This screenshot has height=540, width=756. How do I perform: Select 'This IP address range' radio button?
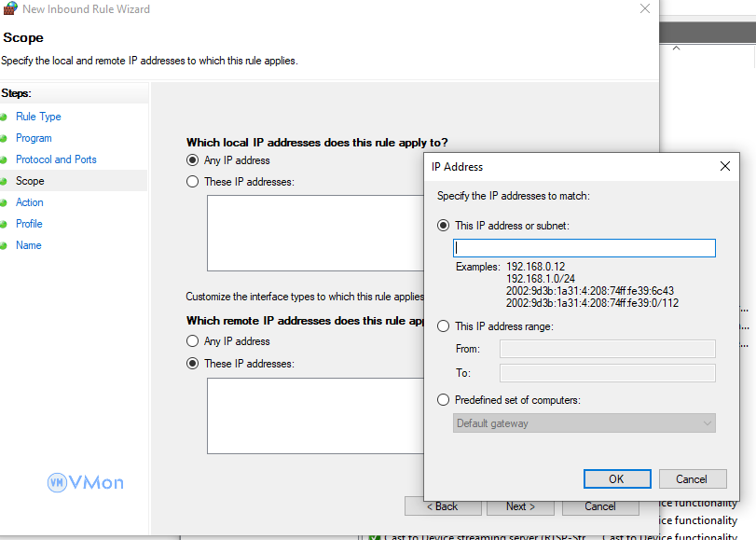coord(444,326)
